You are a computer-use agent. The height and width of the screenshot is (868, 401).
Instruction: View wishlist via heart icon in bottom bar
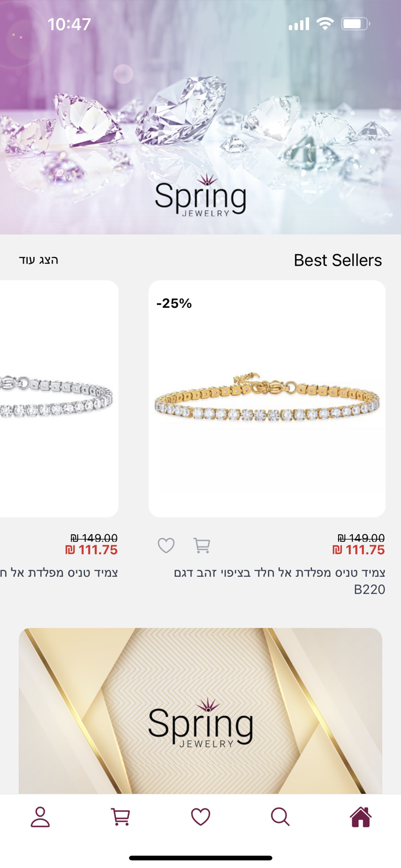200,816
